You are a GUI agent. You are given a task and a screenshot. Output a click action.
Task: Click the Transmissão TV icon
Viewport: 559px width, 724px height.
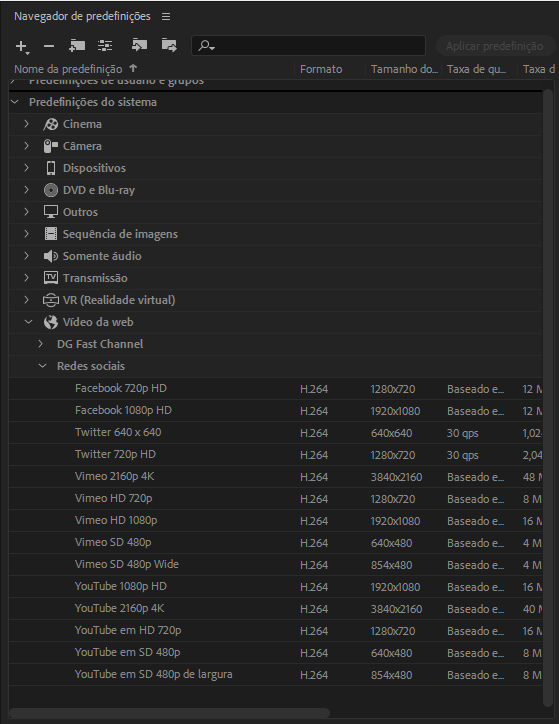click(x=51, y=278)
